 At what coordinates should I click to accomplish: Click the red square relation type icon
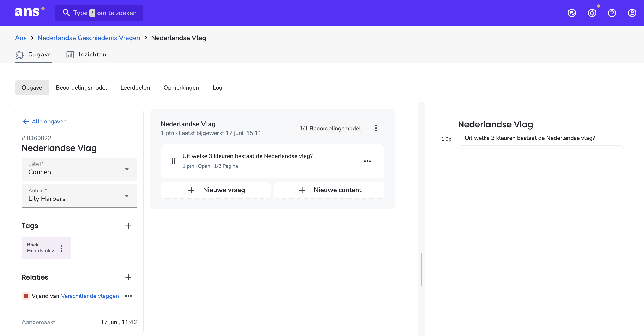point(26,296)
